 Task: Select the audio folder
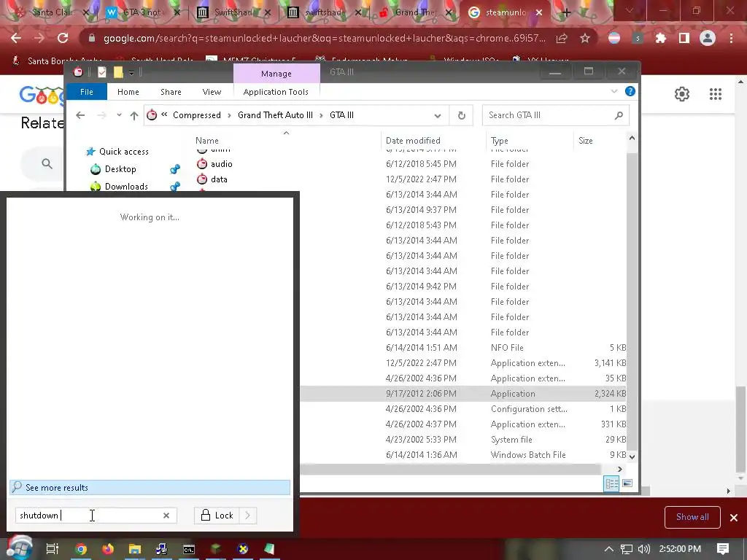coord(222,164)
